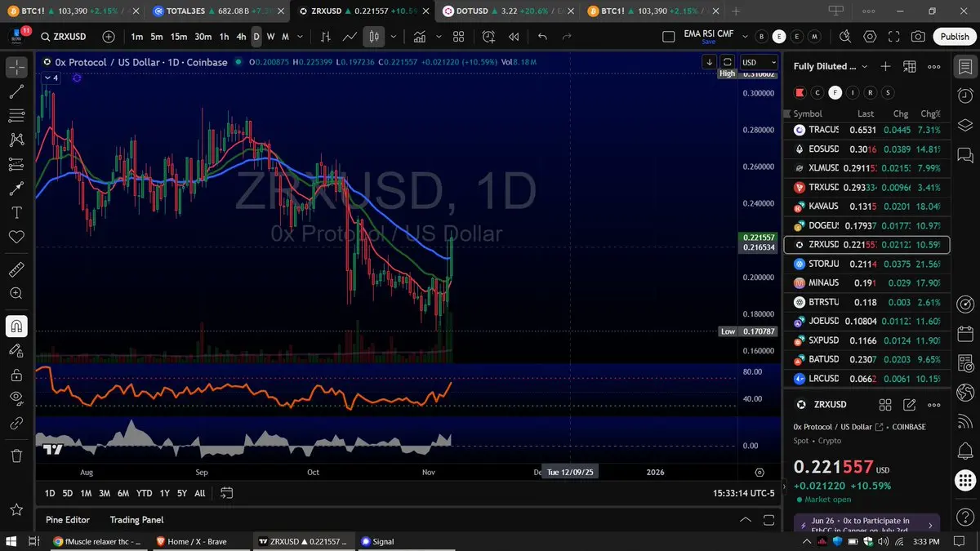Viewport: 980px width, 551px height.
Task: Collapse the 4 indicators legend
Action: click(50, 78)
